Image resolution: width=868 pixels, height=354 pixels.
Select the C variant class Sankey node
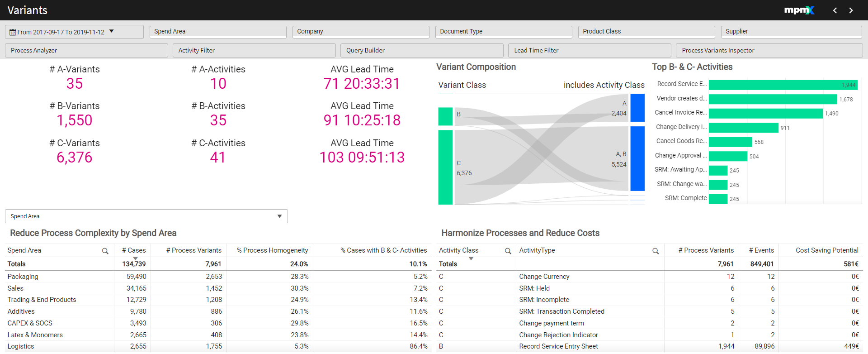445,167
